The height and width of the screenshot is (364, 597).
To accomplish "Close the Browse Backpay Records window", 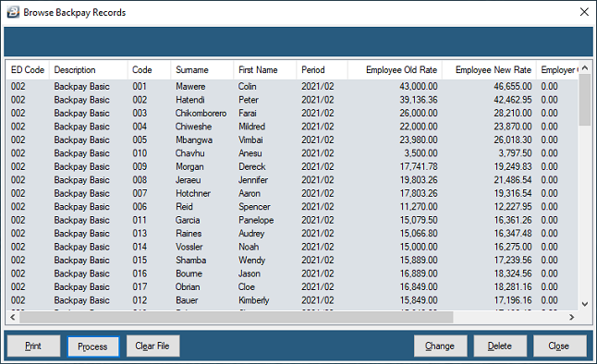I will coord(584,12).
